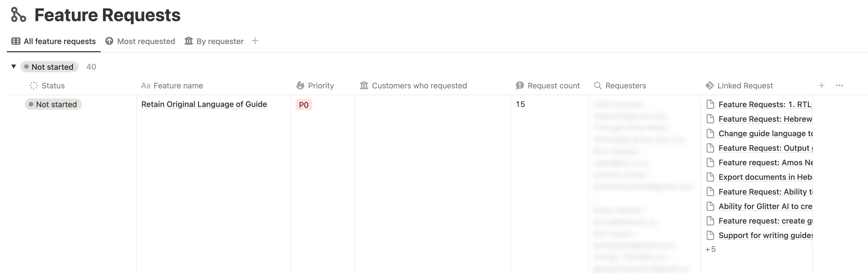Click the Linked Request column relation icon
The width and height of the screenshot is (868, 274).
point(710,85)
